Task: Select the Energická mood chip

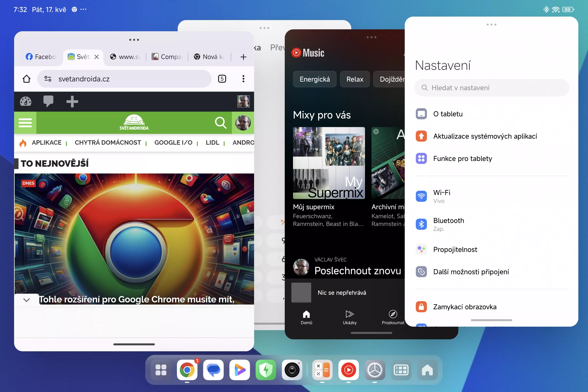Action: pos(314,79)
